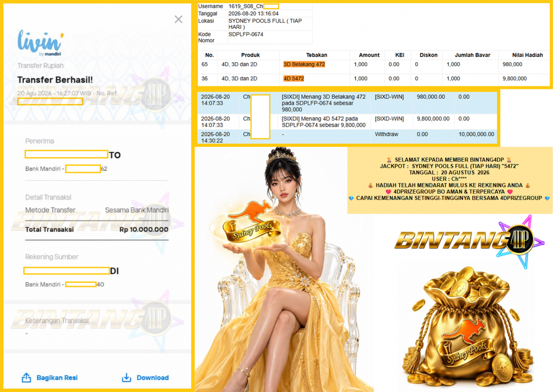Click the Download link
The height and width of the screenshot is (392, 553).
[x=153, y=377]
